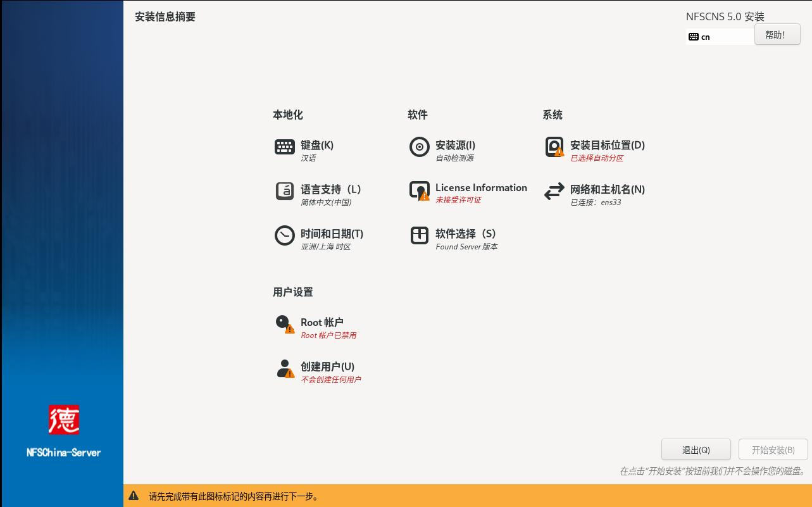
Task: Click the 自动检测源 text
Action: [x=454, y=158]
